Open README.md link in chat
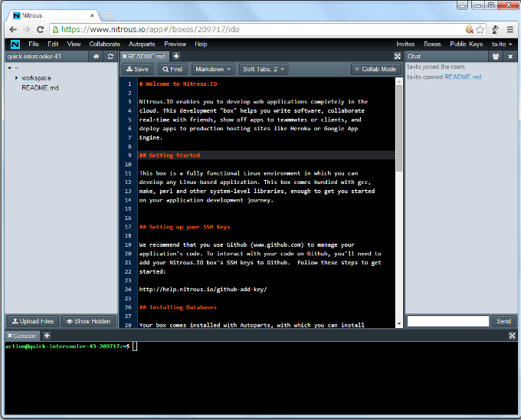The height and width of the screenshot is (420, 521). [463, 77]
